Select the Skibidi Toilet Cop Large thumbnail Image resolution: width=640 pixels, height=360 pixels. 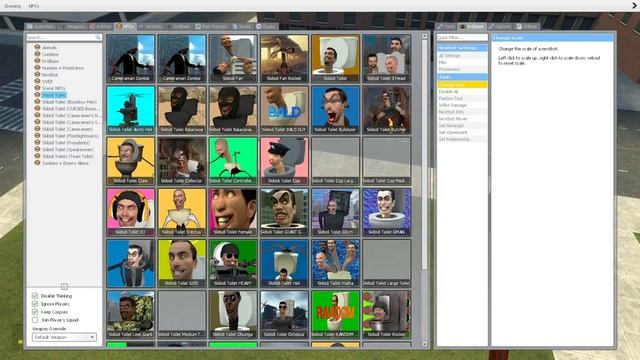pos(336,161)
